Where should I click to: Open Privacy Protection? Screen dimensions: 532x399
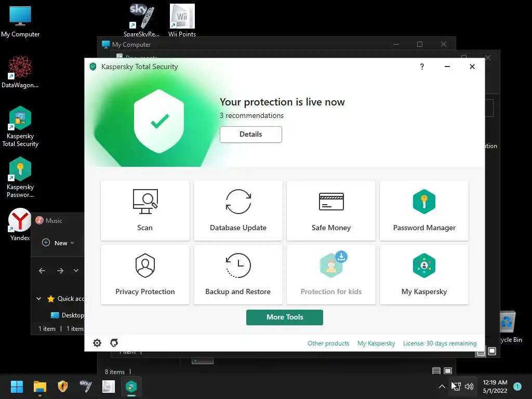tap(145, 274)
